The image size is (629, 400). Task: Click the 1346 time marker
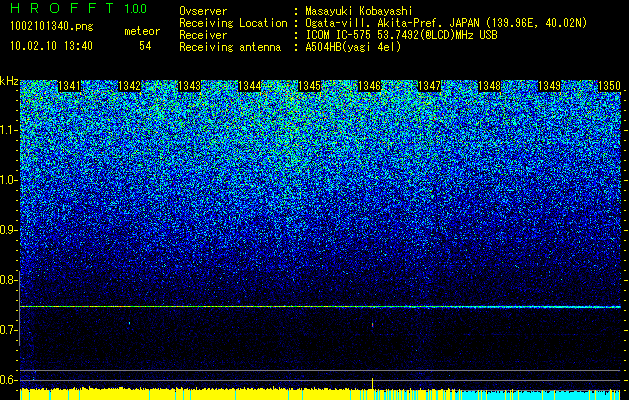[369, 86]
